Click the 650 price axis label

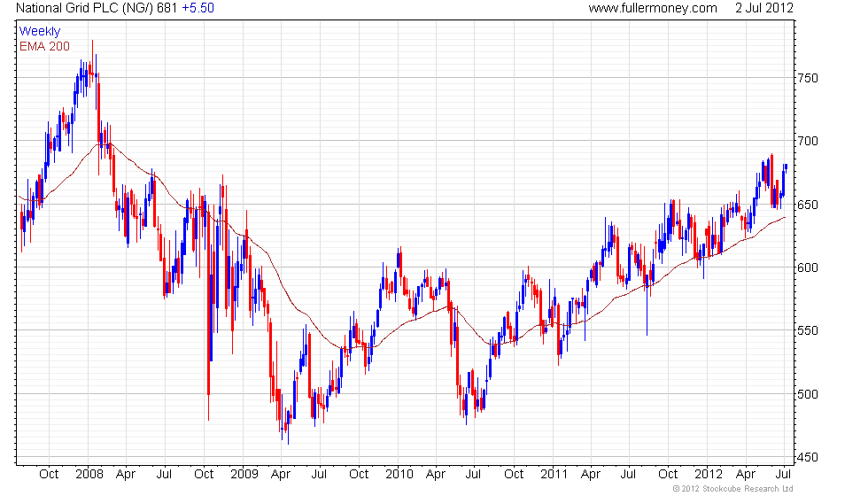click(808, 205)
